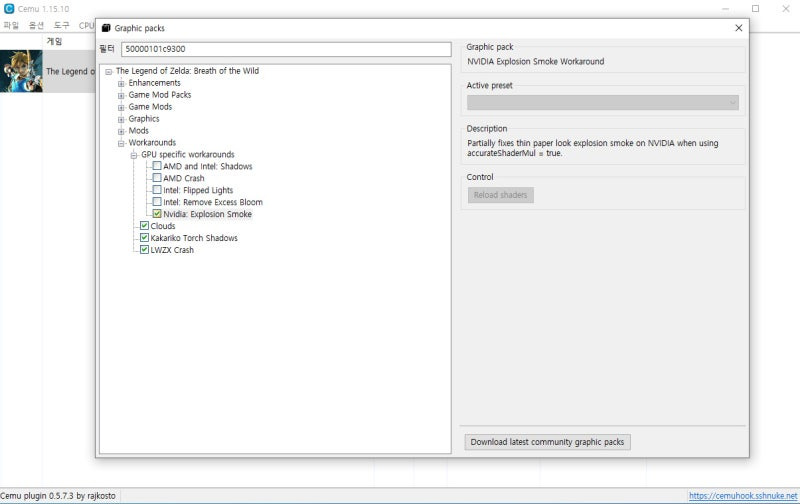Image resolution: width=800 pixels, height=504 pixels.
Task: Untick Kakariko Torch Shadows checkbox
Action: coord(144,238)
